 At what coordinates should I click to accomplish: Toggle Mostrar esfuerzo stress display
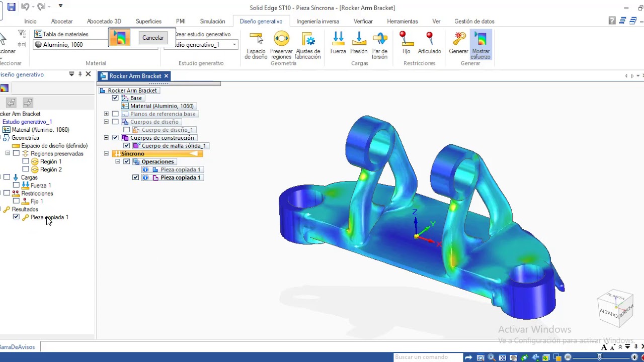coord(480,45)
